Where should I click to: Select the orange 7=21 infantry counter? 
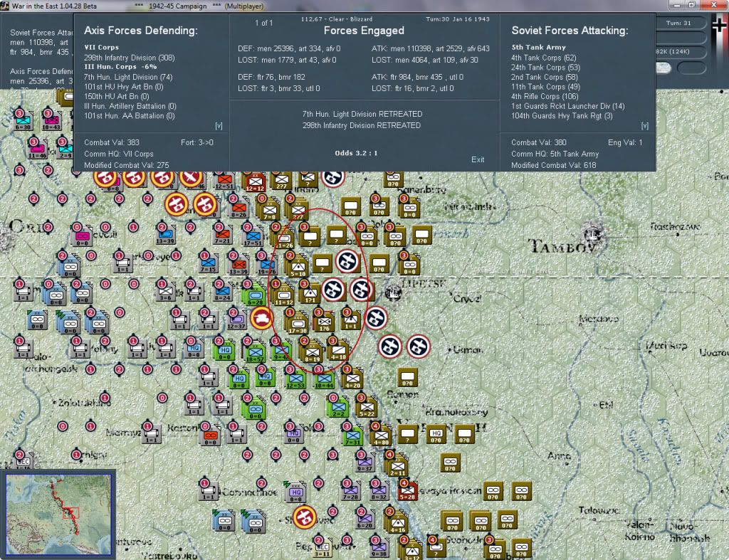click(x=223, y=236)
